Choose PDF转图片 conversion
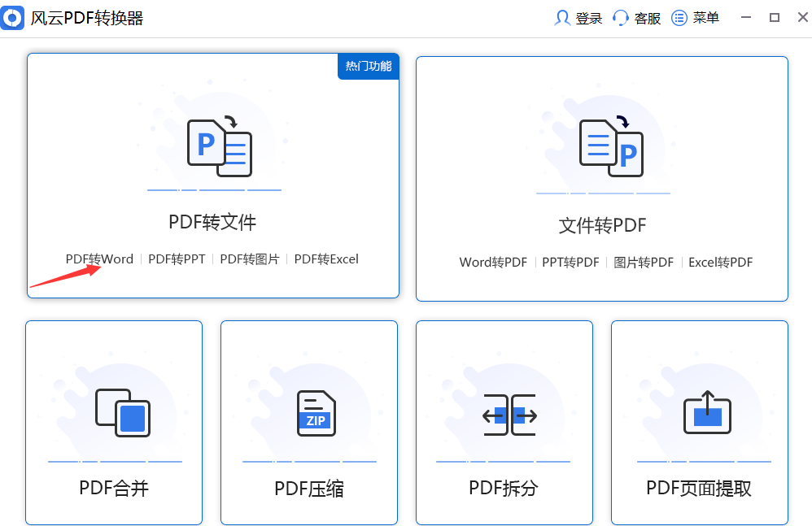The image size is (812, 526). (x=250, y=259)
